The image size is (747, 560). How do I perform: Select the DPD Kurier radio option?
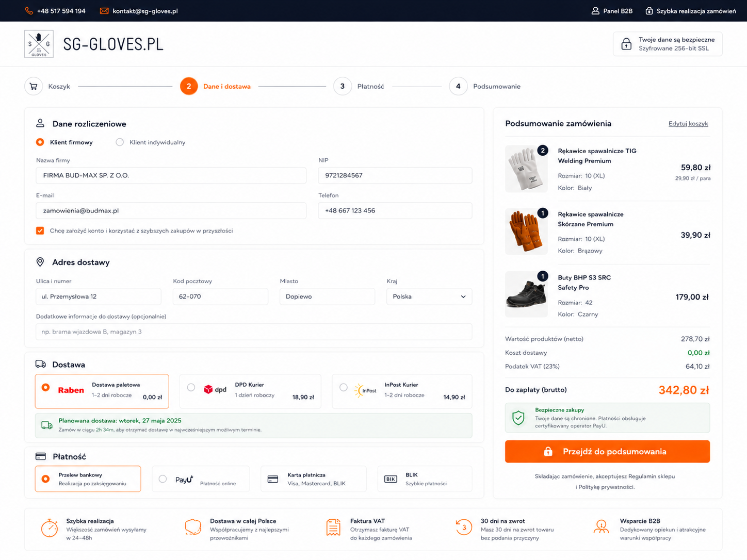pyautogui.click(x=191, y=387)
